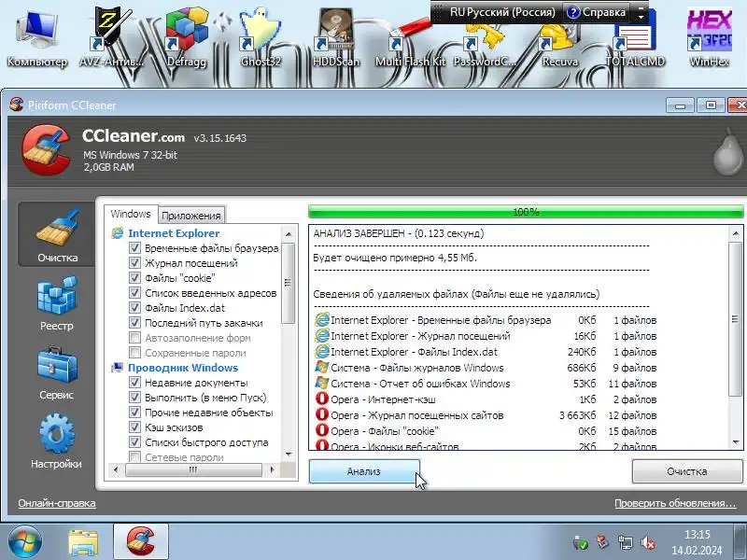Launch Defragg desktop shortcut
Image resolution: width=747 pixels, height=560 pixels.
click(x=186, y=38)
